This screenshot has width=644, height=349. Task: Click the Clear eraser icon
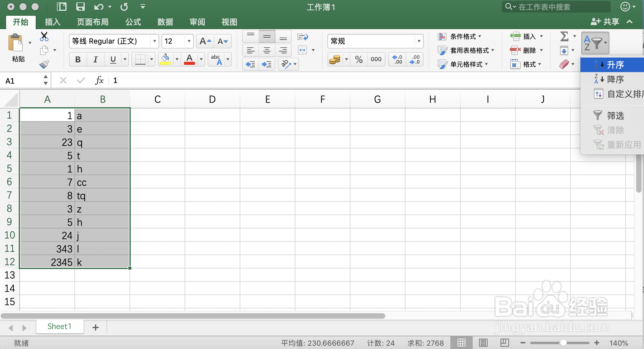point(564,64)
